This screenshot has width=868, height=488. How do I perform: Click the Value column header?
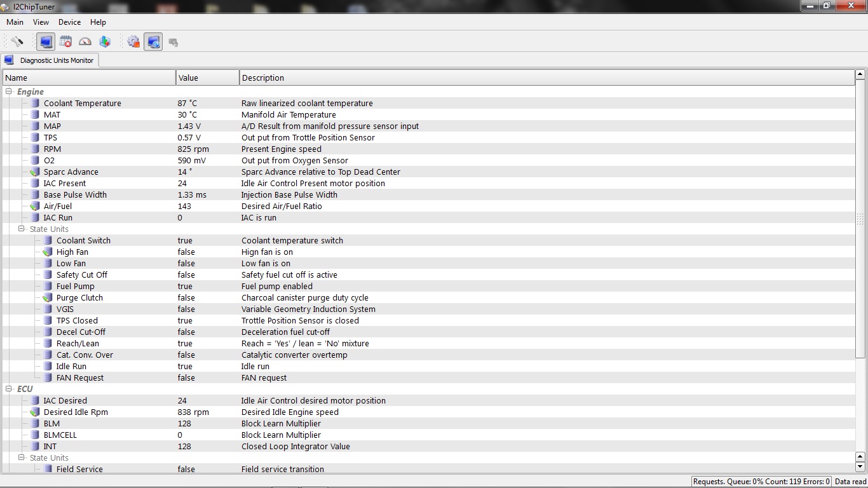[207, 78]
